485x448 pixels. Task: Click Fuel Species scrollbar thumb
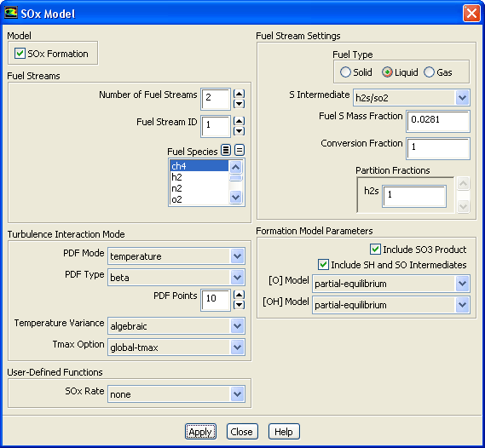point(236,178)
